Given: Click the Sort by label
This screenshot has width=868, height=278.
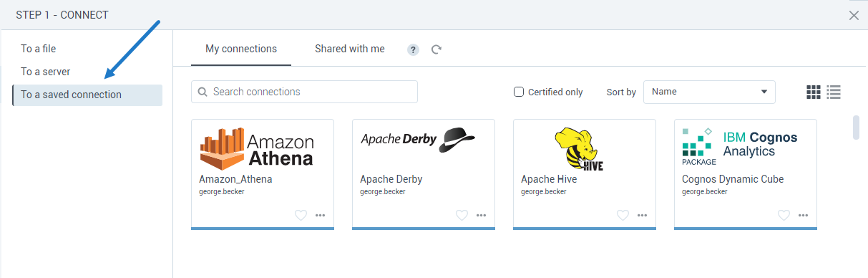Looking at the screenshot, I should (621, 92).
